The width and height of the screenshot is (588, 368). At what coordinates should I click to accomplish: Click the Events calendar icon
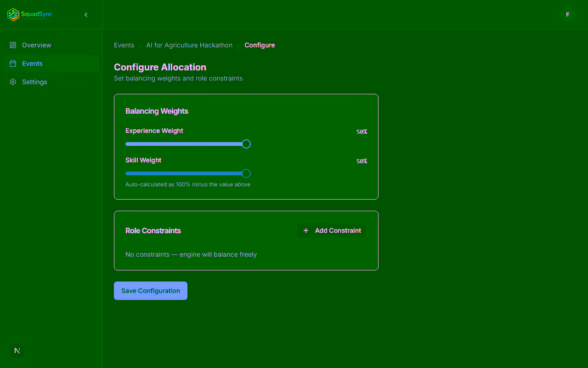click(13, 63)
